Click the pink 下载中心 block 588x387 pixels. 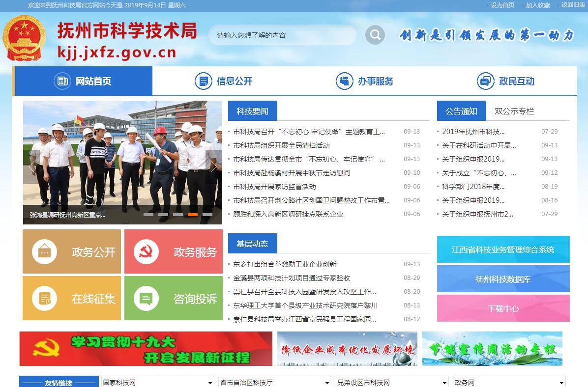click(x=503, y=308)
